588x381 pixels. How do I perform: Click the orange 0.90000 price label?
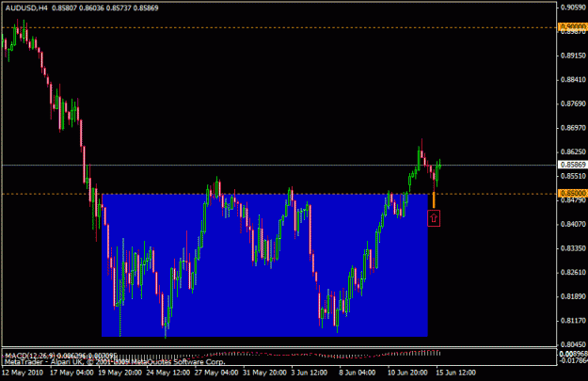pos(573,27)
